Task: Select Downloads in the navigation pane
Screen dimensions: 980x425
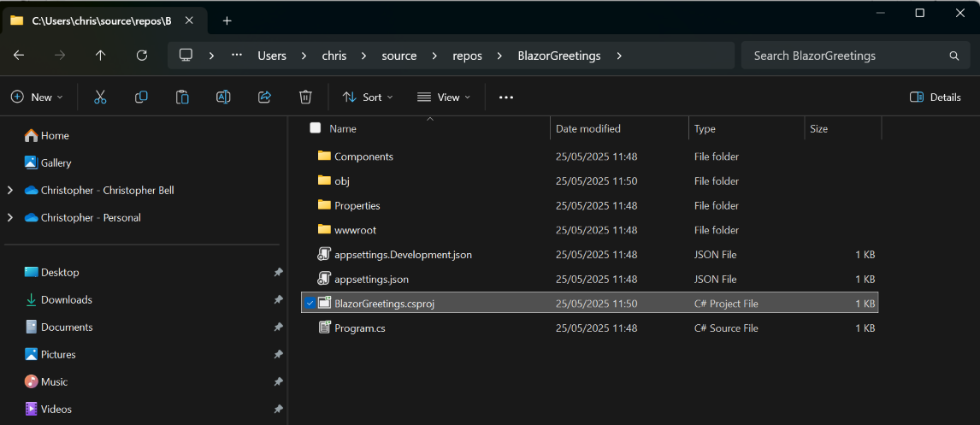Action: click(x=66, y=300)
